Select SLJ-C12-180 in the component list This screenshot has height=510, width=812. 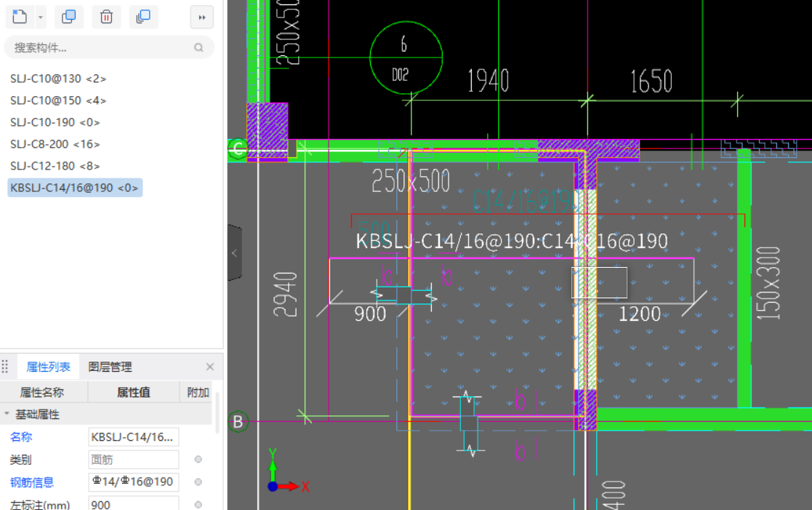(x=55, y=166)
